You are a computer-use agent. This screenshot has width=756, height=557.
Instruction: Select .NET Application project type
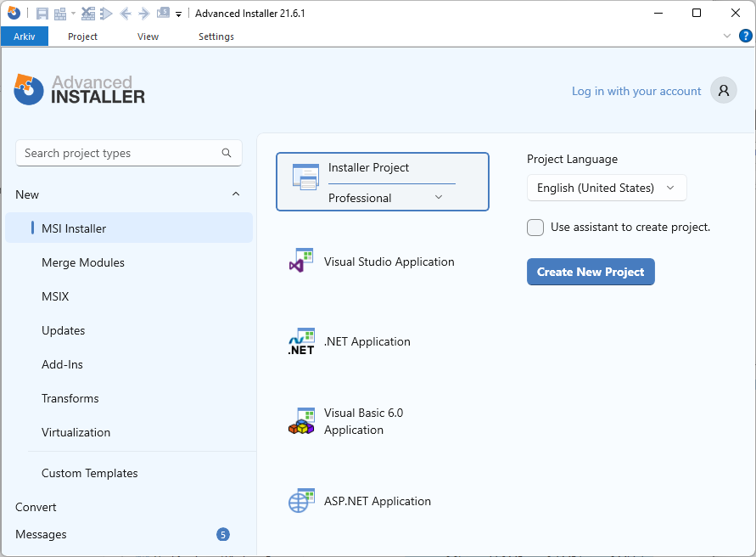367,341
